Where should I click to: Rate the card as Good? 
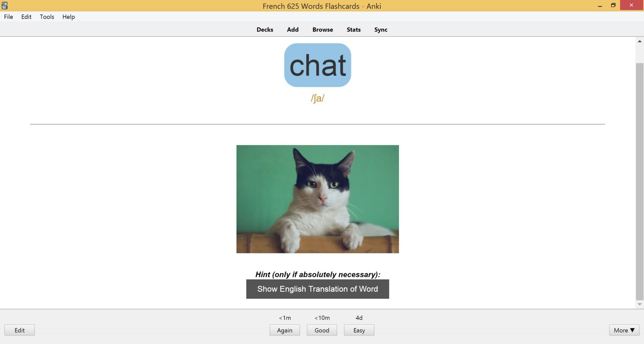[322, 330]
